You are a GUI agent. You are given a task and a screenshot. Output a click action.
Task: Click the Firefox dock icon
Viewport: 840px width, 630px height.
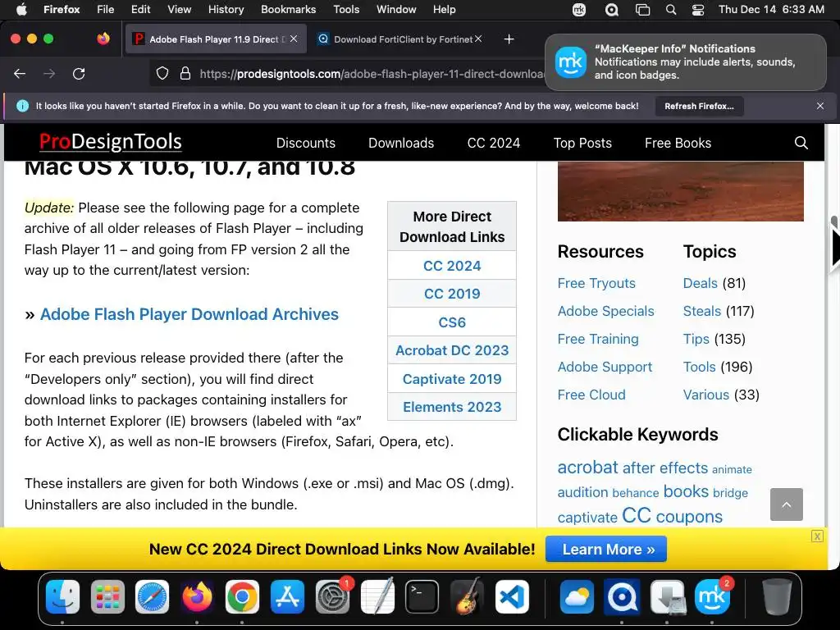click(197, 596)
